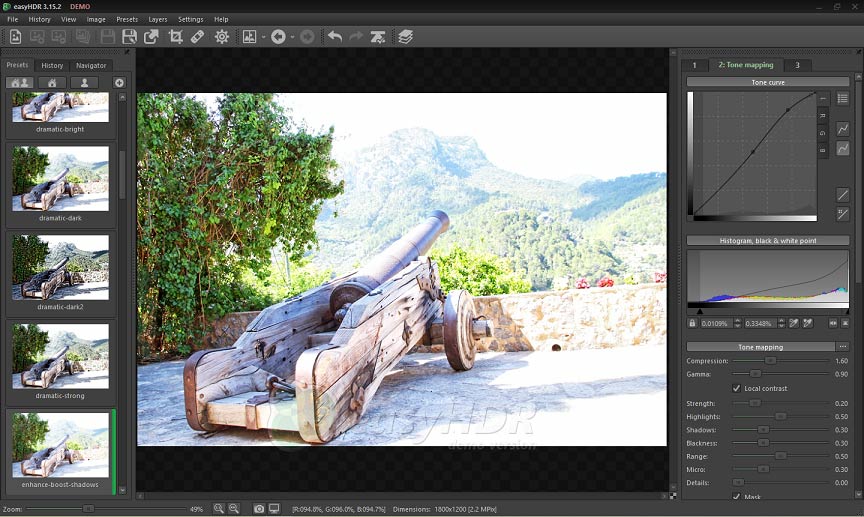Click the undo arrow icon
The height and width of the screenshot is (517, 864).
[x=334, y=37]
